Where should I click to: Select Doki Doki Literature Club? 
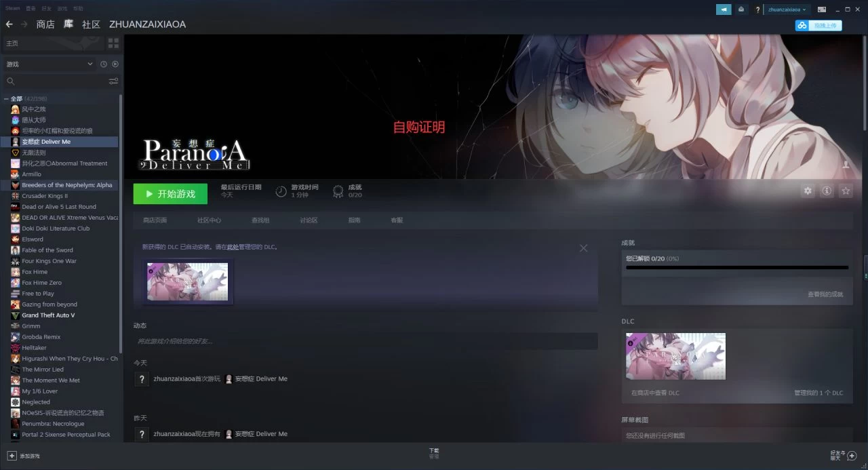pos(56,229)
